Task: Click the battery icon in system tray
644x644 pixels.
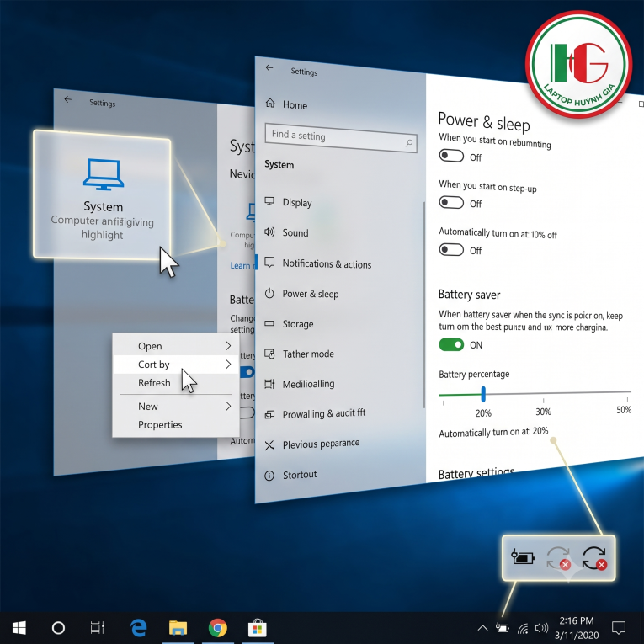Action: tap(502, 627)
